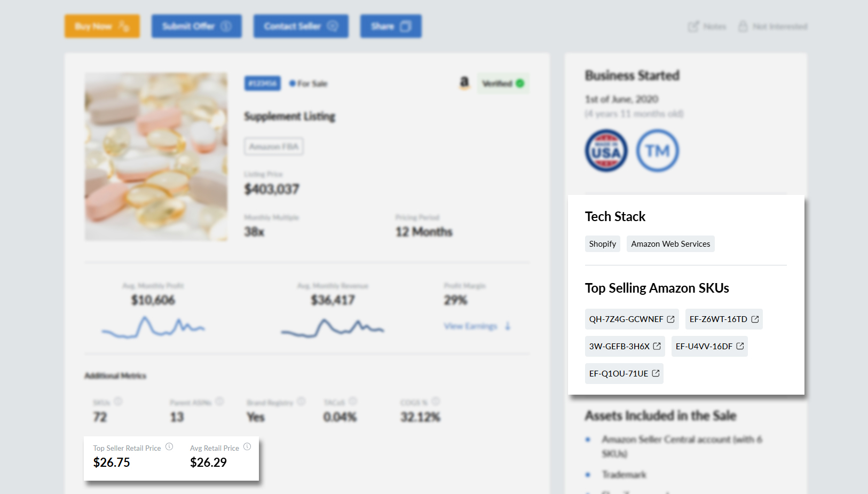This screenshot has height=494, width=868.
Task: Open Notes for this listing
Action: click(707, 27)
